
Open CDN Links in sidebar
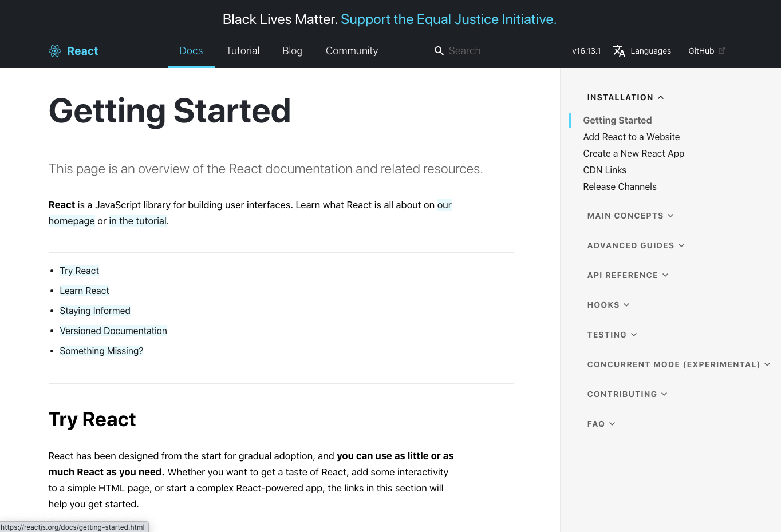605,170
